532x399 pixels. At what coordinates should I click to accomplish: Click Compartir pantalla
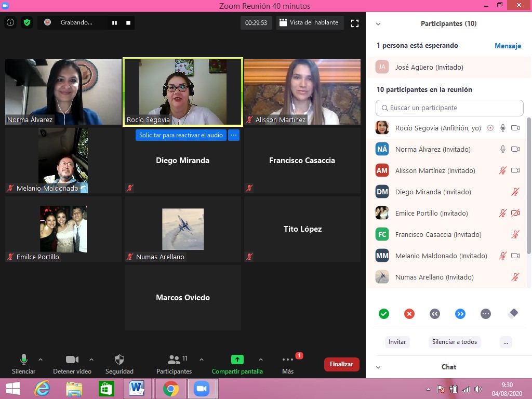click(237, 364)
